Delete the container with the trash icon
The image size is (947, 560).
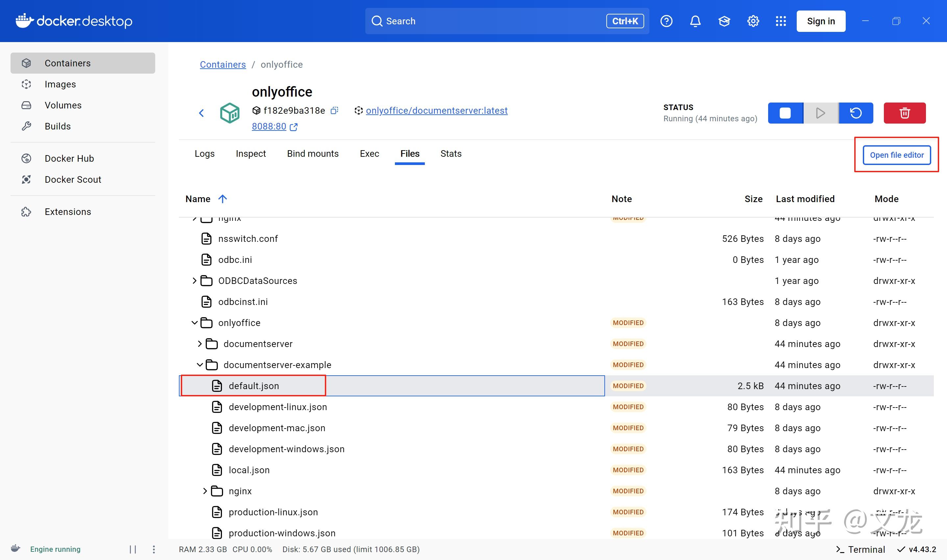[904, 113]
